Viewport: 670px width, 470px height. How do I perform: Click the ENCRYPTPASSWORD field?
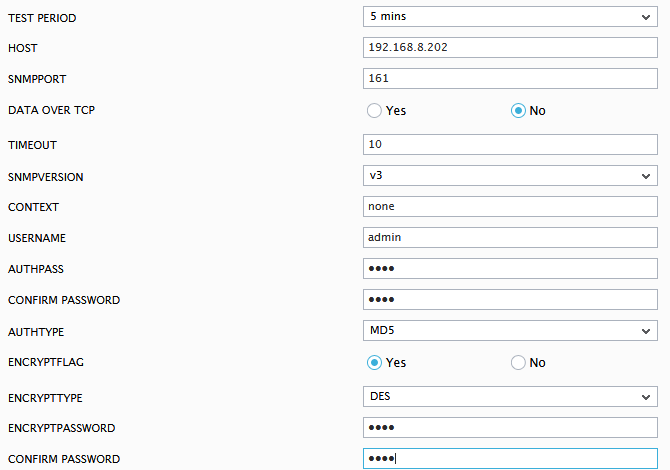coord(510,428)
